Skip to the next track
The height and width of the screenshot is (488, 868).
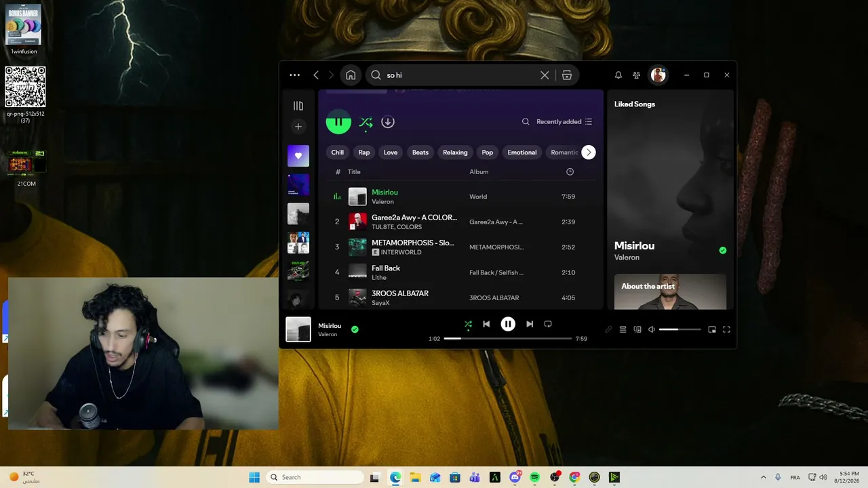pos(530,325)
